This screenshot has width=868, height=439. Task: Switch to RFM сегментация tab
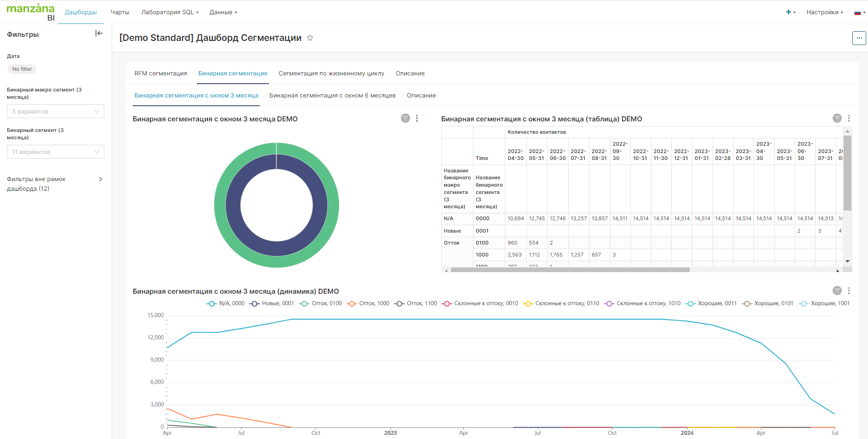160,74
